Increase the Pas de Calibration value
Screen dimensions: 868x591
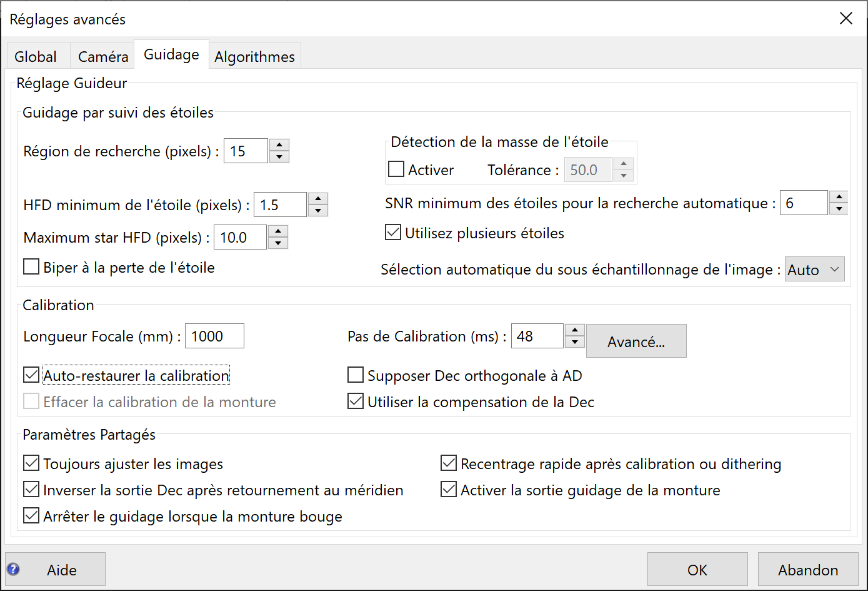point(575,330)
